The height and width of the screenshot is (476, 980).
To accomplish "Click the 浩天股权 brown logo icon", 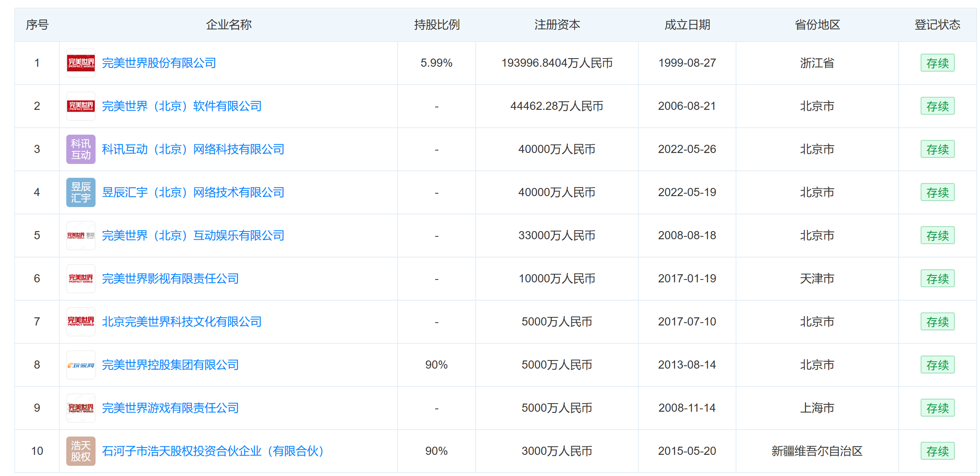I will pyautogui.click(x=81, y=451).
